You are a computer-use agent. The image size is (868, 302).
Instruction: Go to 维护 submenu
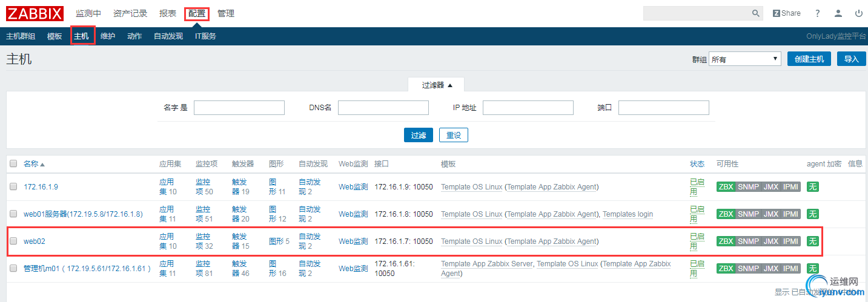(108, 36)
